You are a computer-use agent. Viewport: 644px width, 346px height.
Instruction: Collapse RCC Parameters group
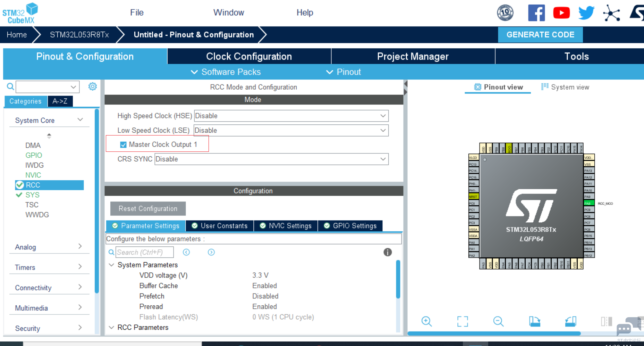click(111, 327)
